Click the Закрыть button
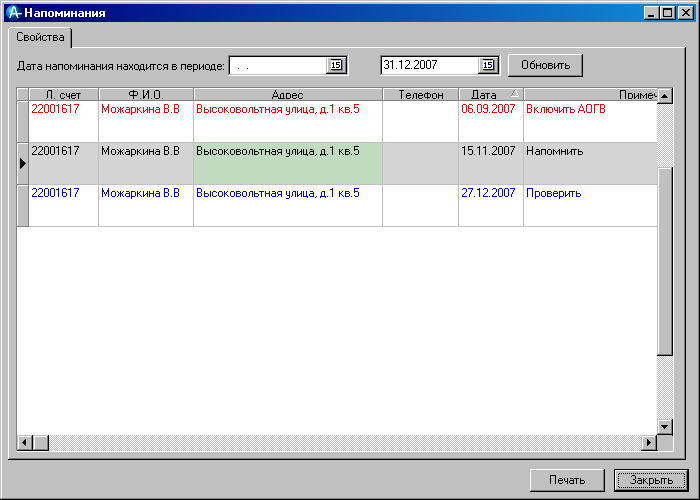700x500 pixels. pyautogui.click(x=651, y=480)
